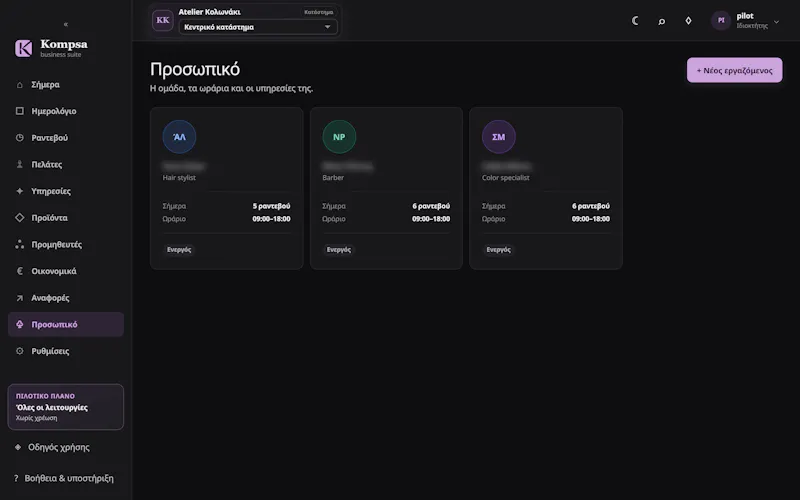Go to Σήμερα in the sidebar
800x500 pixels.
66,85
